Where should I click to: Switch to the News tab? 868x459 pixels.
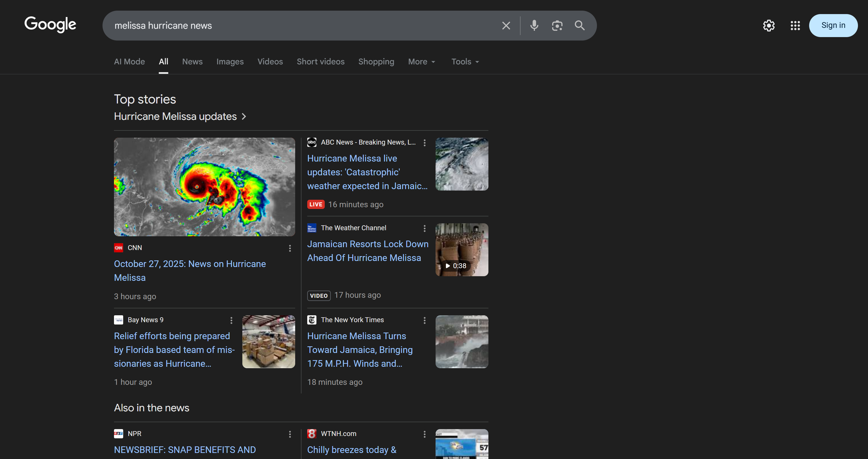click(x=192, y=62)
